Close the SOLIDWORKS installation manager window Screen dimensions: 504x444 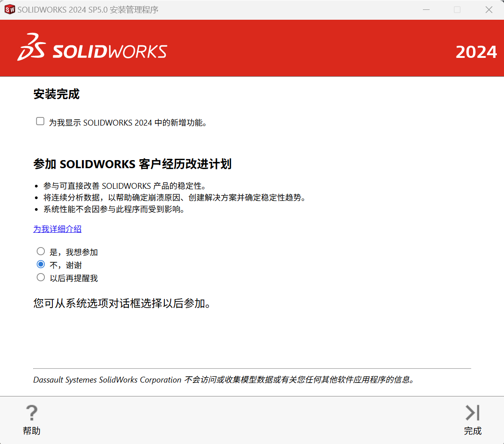(489, 10)
